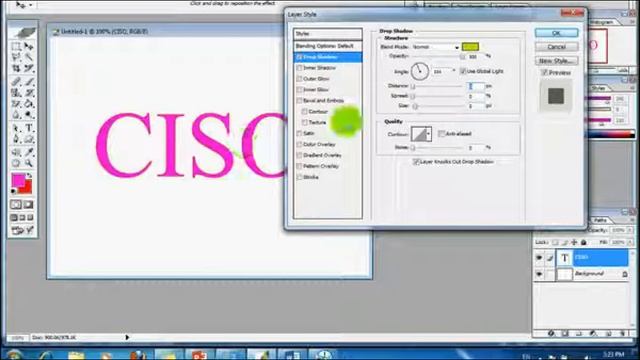Expand the status bar info arrow

click(x=127, y=338)
